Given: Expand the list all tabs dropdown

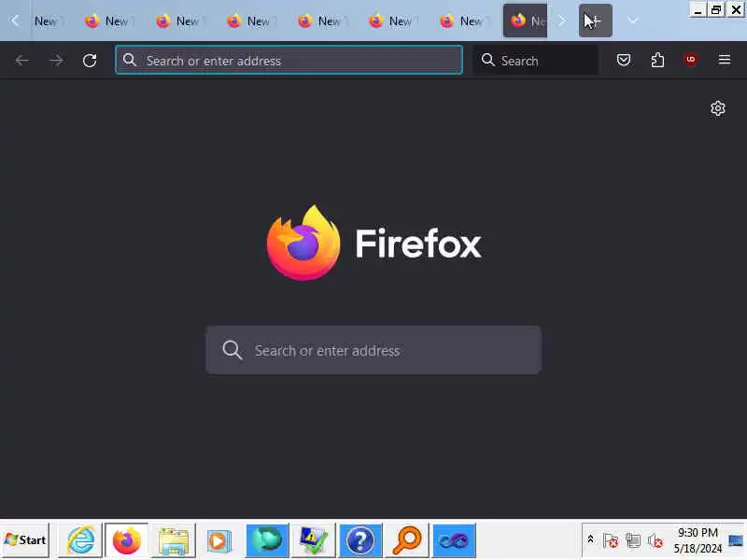Looking at the screenshot, I should pyautogui.click(x=633, y=21).
